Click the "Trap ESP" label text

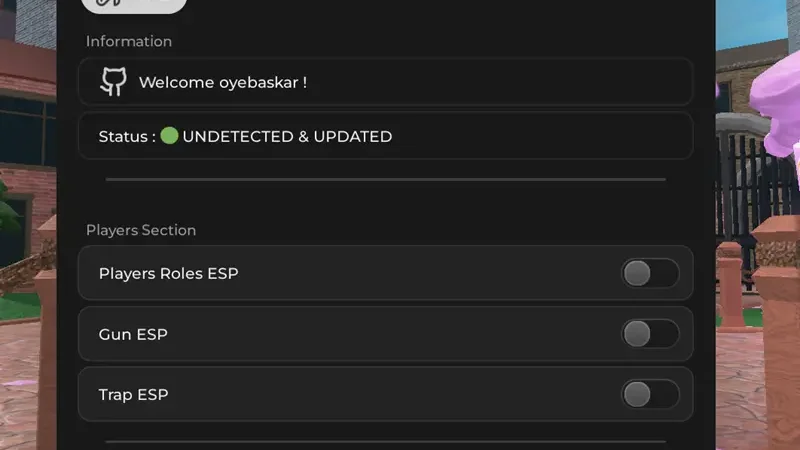133,394
